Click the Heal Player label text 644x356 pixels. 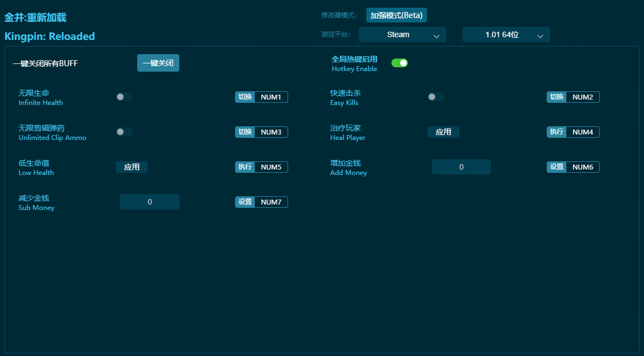pyautogui.click(x=348, y=138)
